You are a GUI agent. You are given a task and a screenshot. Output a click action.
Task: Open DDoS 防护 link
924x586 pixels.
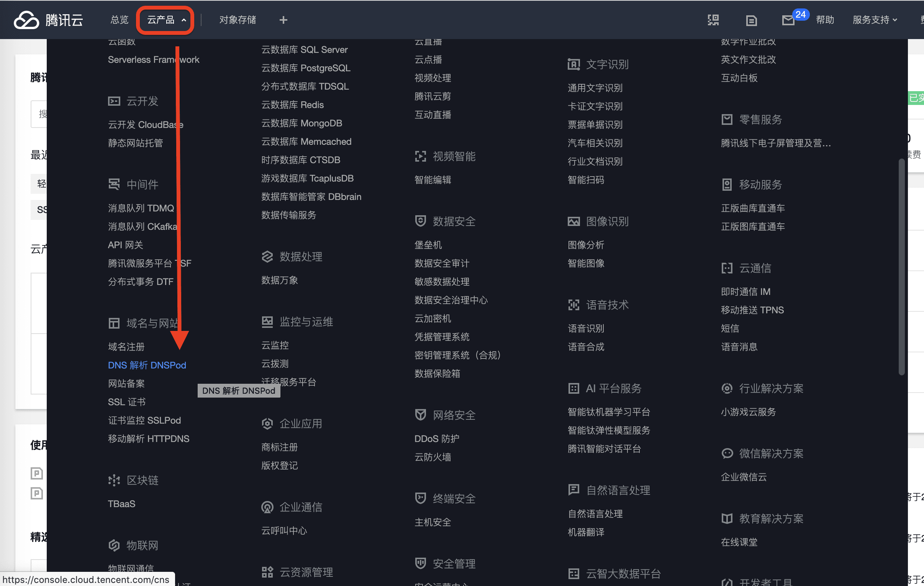pos(437,439)
